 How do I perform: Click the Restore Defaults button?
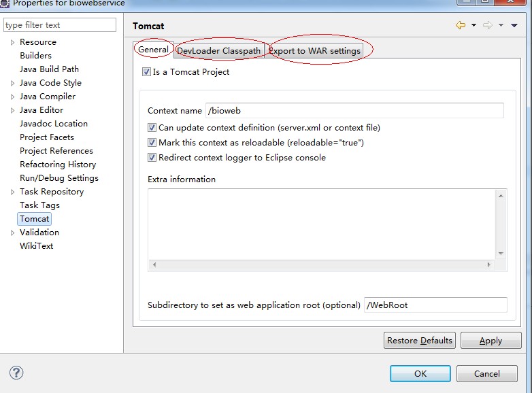point(420,340)
